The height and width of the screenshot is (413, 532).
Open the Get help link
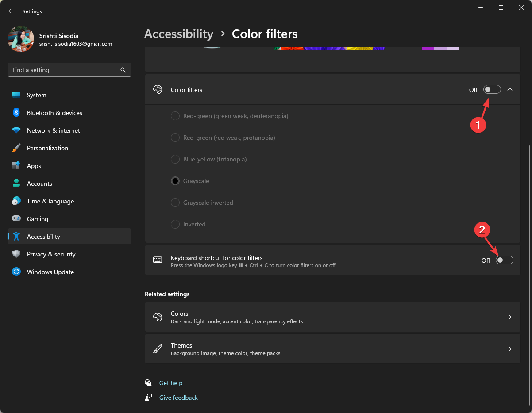coord(171,383)
